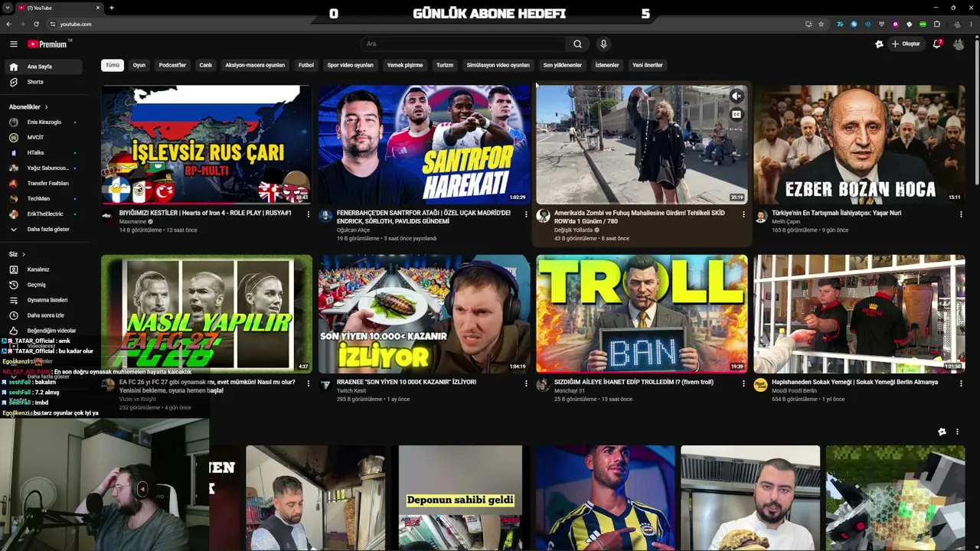Open the YouTube guide hamburger menu
This screenshot has width=980, height=551.
pyautogui.click(x=13, y=44)
